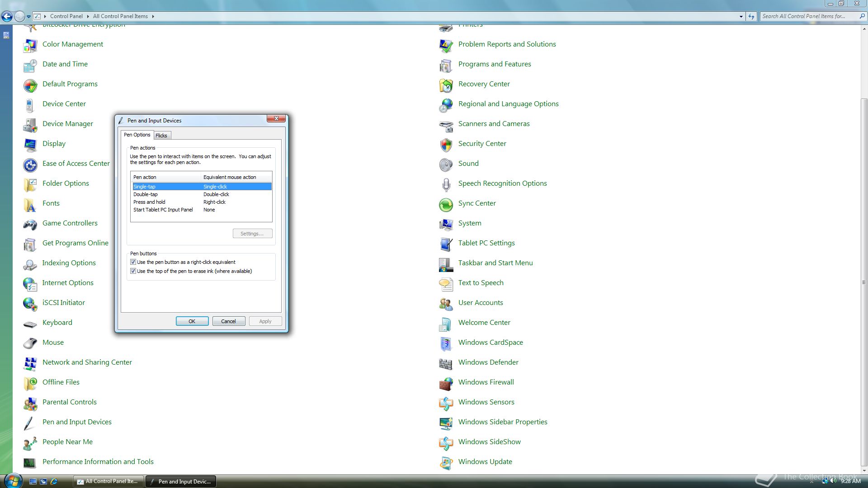868x488 pixels.
Task: Click Cancel in Pen and Input Devices
Action: (229, 321)
